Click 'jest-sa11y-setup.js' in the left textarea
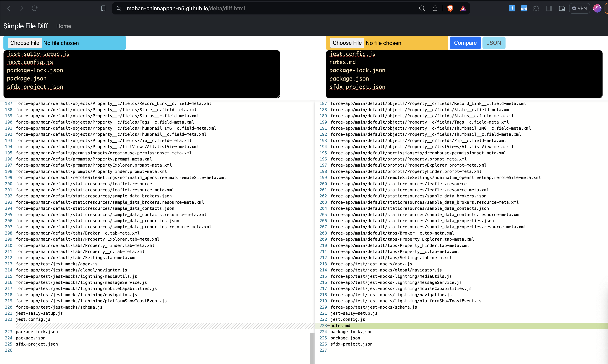Image resolution: width=608 pixels, height=364 pixels. click(x=38, y=54)
